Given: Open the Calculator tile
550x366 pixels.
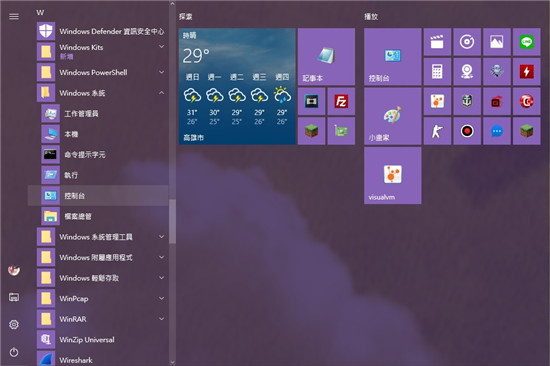Looking at the screenshot, I should coord(437,72).
